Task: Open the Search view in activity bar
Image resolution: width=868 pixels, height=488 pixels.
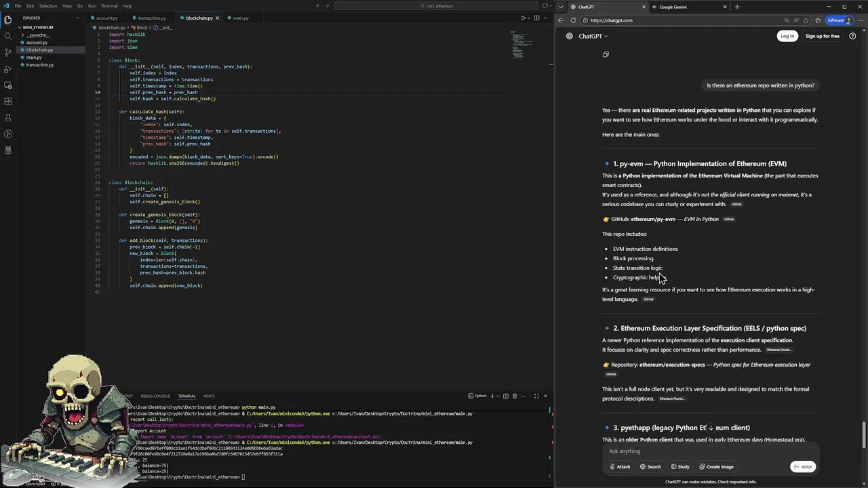Action: click(7, 36)
